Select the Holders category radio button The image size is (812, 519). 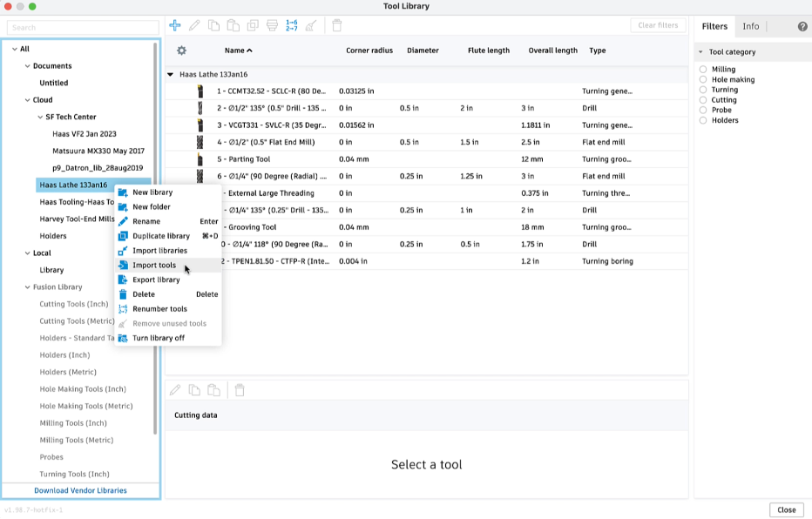click(703, 120)
